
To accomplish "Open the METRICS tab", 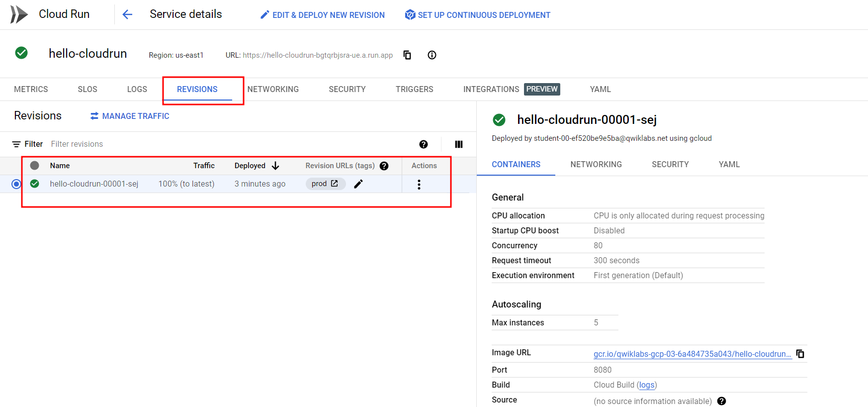I will [x=31, y=89].
